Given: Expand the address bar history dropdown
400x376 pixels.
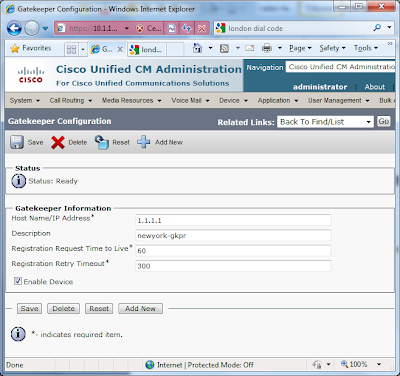Looking at the screenshot, I should 127,29.
